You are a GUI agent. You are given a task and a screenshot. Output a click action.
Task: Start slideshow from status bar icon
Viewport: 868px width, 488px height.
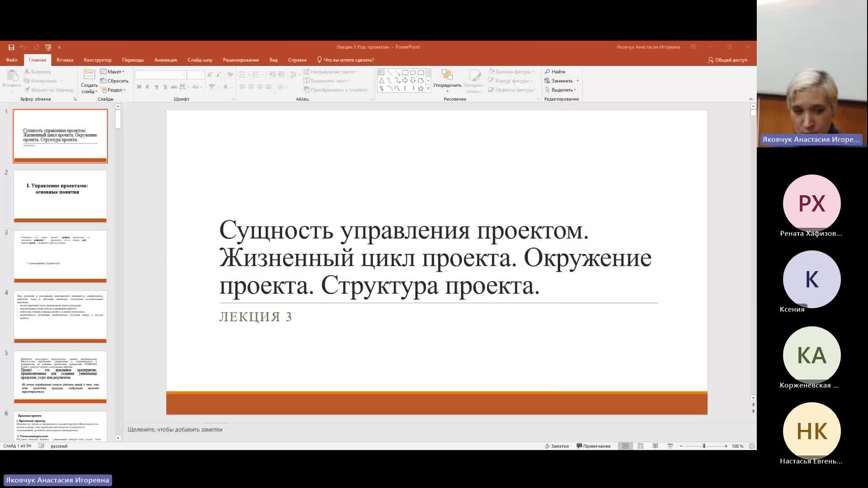[x=670, y=446]
